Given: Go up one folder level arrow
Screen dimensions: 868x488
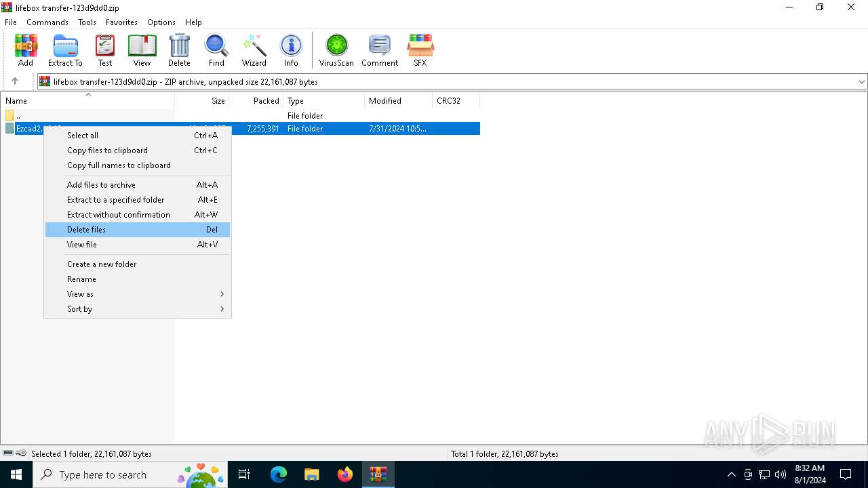Looking at the screenshot, I should 15,81.
